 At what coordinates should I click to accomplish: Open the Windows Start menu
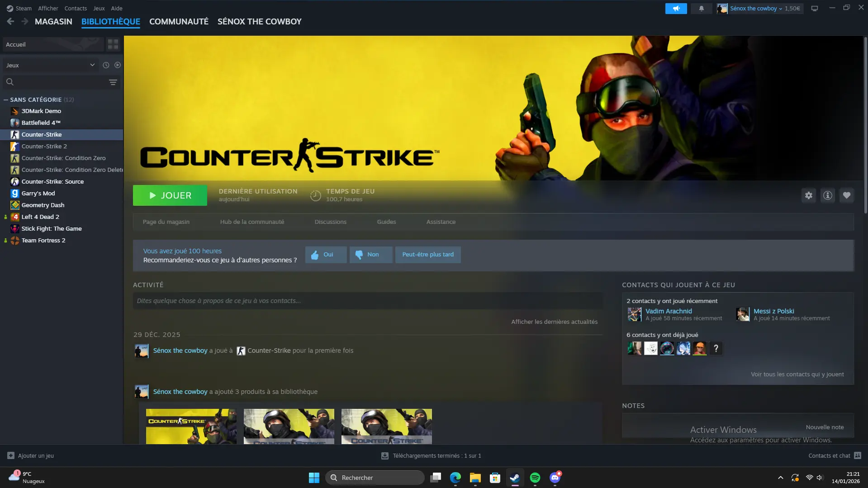click(314, 478)
